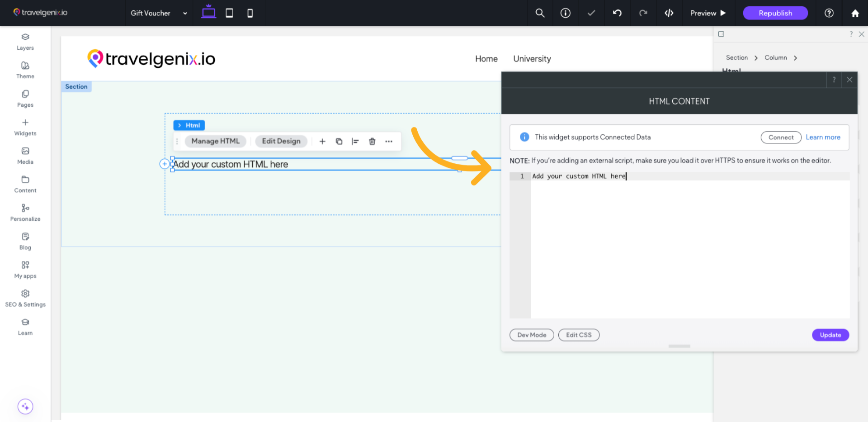
Task: Open the search tool
Action: click(539, 13)
